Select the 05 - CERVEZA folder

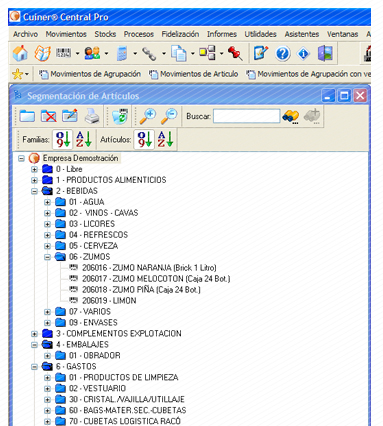(93, 246)
